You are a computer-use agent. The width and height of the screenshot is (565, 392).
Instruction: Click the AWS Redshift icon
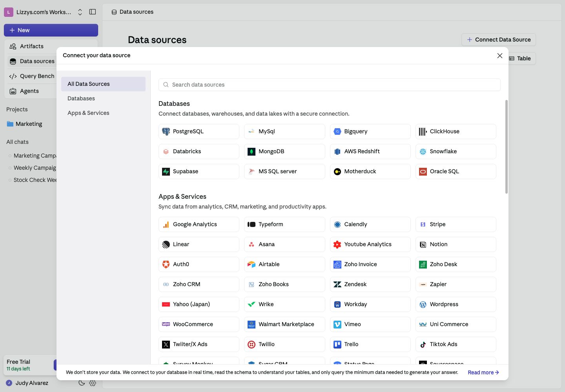click(x=337, y=152)
